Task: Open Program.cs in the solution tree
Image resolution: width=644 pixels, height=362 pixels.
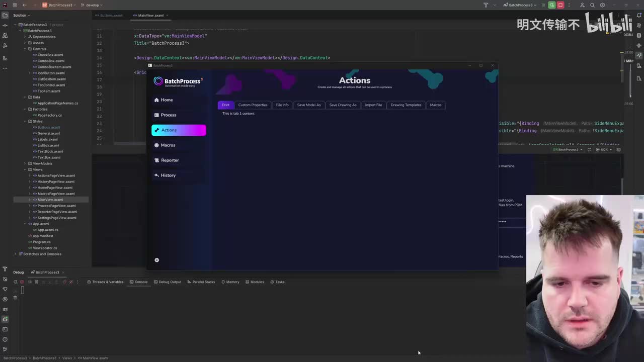Action: [x=41, y=242]
